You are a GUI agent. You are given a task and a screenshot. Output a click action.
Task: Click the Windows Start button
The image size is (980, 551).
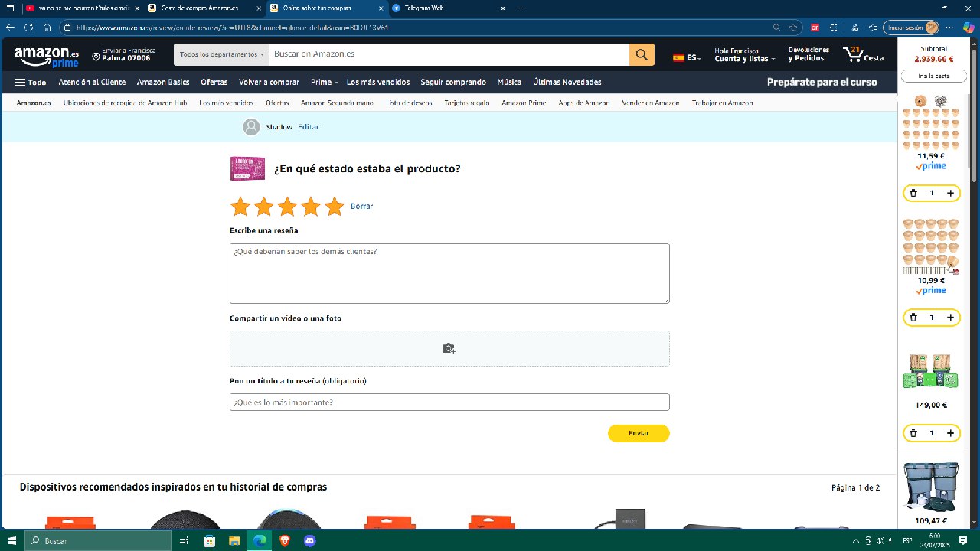pos(11,540)
